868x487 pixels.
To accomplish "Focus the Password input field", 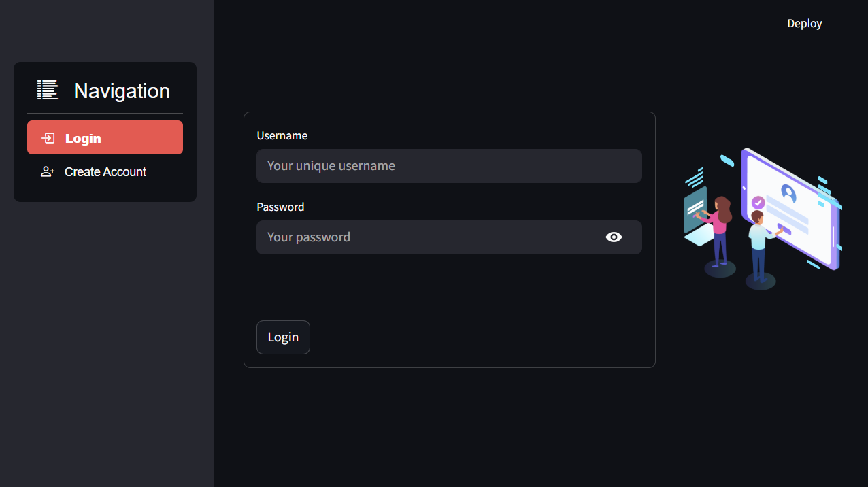I will click(x=449, y=237).
